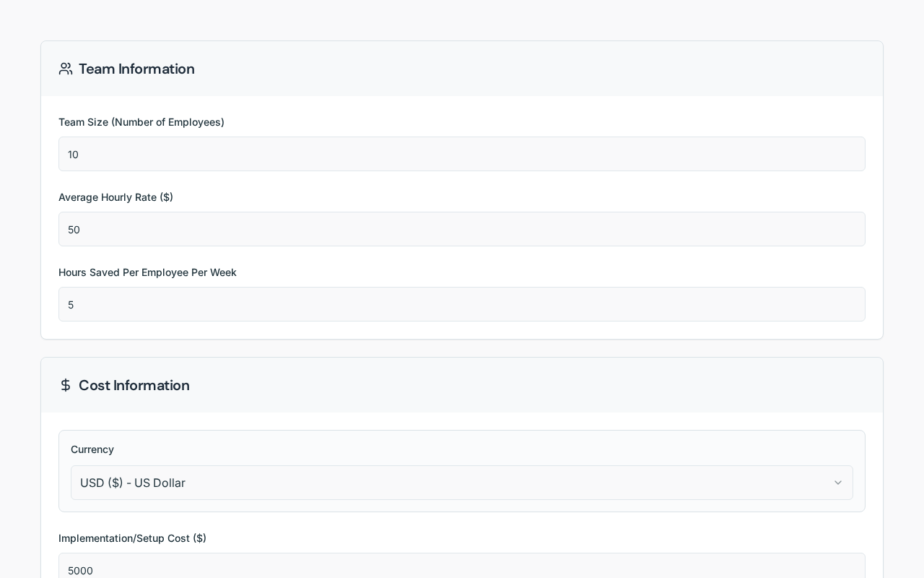Click the Cost Information dollar sign icon
The image size is (924, 578).
pos(66,385)
